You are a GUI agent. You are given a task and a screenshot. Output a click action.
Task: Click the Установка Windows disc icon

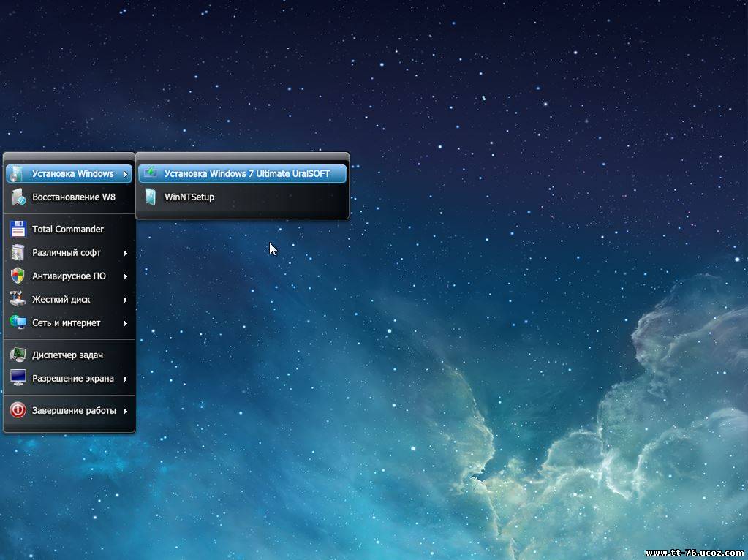[16, 174]
